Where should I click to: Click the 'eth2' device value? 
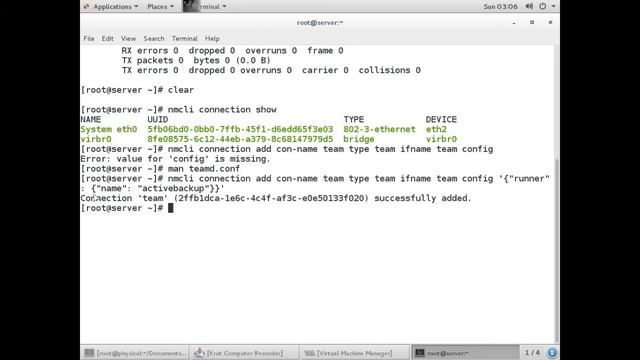(x=436, y=129)
